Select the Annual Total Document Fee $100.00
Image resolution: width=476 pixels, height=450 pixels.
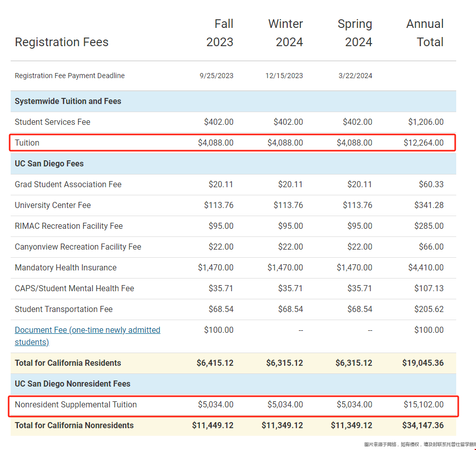pyautogui.click(x=429, y=330)
